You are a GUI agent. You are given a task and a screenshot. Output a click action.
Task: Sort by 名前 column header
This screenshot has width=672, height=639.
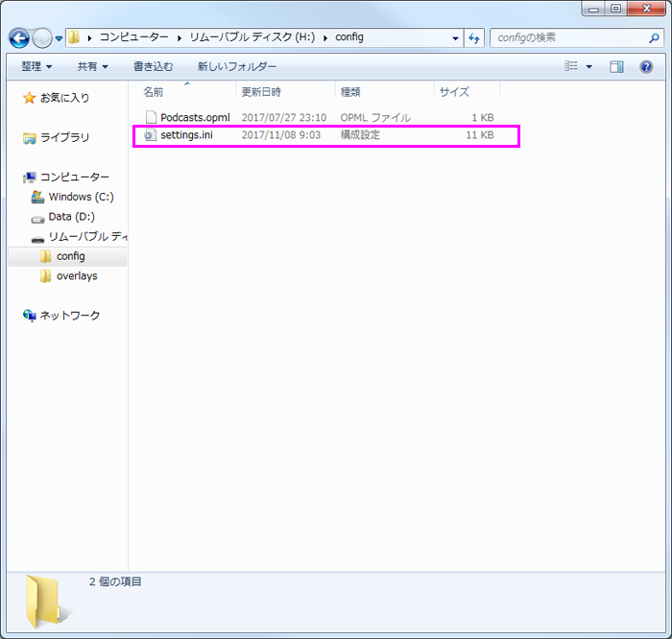click(153, 92)
